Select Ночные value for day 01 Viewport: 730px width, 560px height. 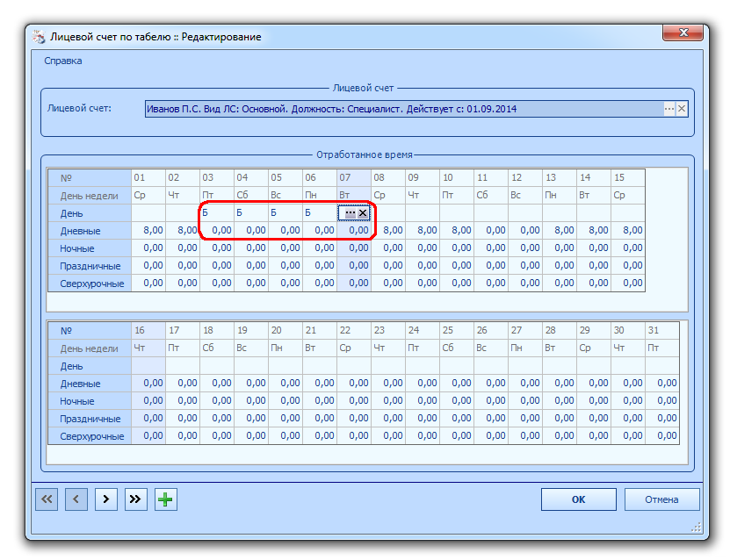[148, 248]
